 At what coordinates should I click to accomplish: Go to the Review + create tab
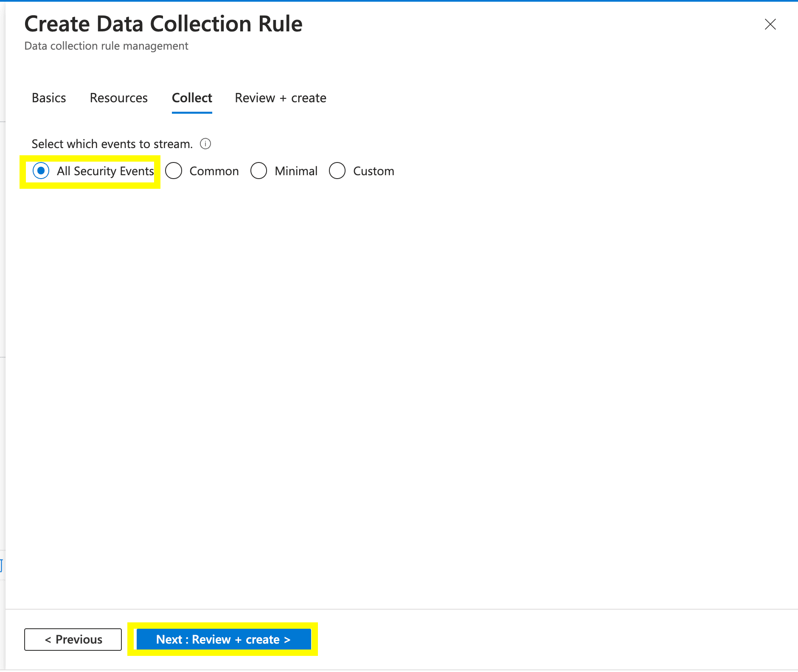281,98
